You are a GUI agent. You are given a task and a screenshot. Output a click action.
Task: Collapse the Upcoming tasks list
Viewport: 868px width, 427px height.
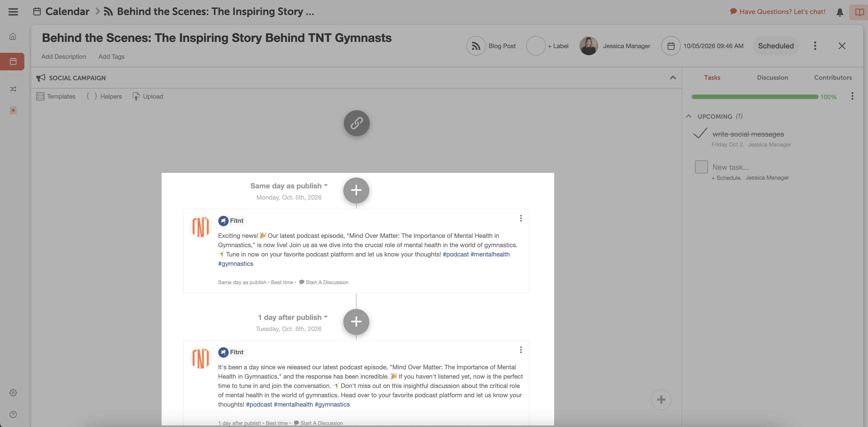[688, 116]
